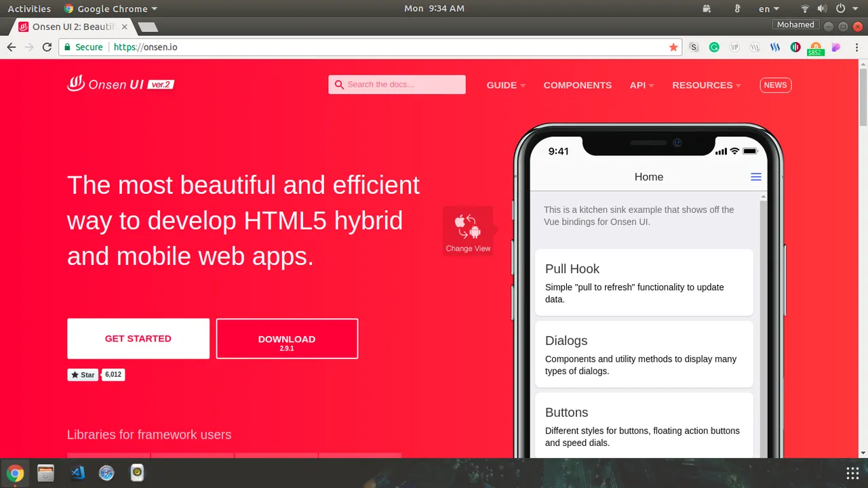Reload the page
The width and height of the screenshot is (868, 488).
click(47, 47)
